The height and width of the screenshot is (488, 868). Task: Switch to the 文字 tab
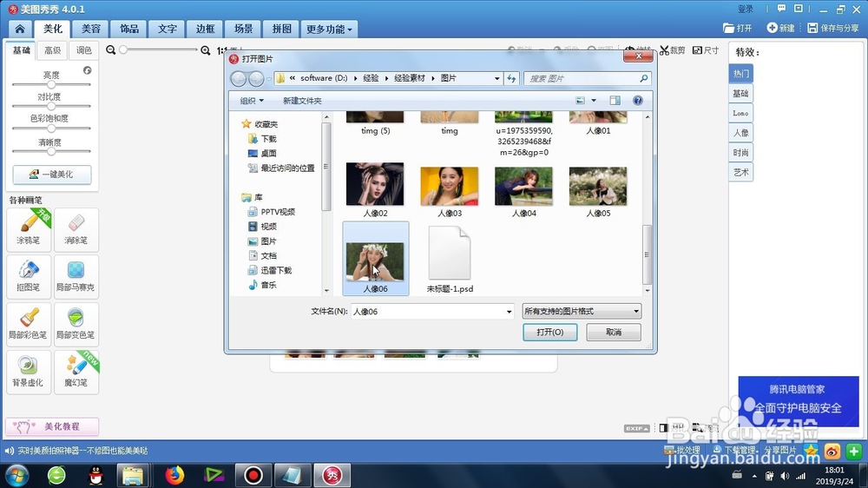tap(168, 29)
